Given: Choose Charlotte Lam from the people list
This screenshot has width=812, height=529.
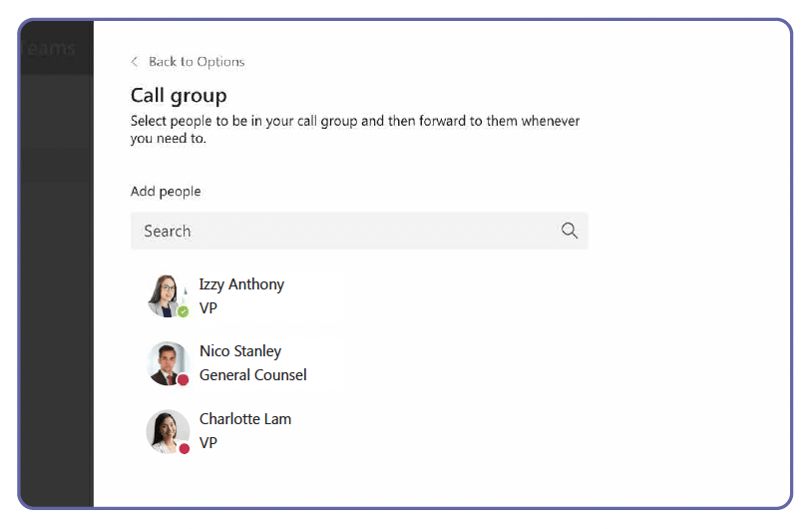Looking at the screenshot, I should click(x=245, y=419).
